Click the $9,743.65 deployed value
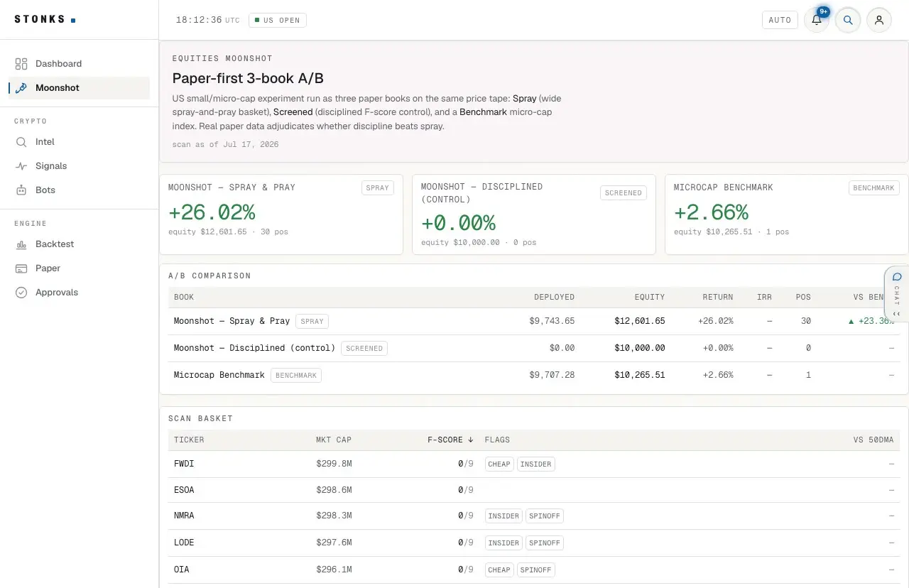The width and height of the screenshot is (909, 588). pos(552,321)
